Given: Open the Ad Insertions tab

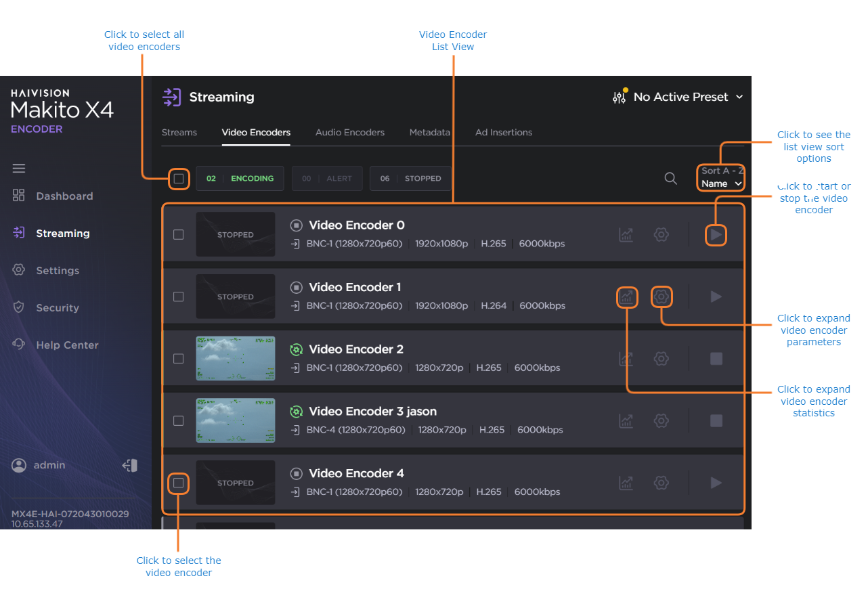Looking at the screenshot, I should tap(503, 133).
